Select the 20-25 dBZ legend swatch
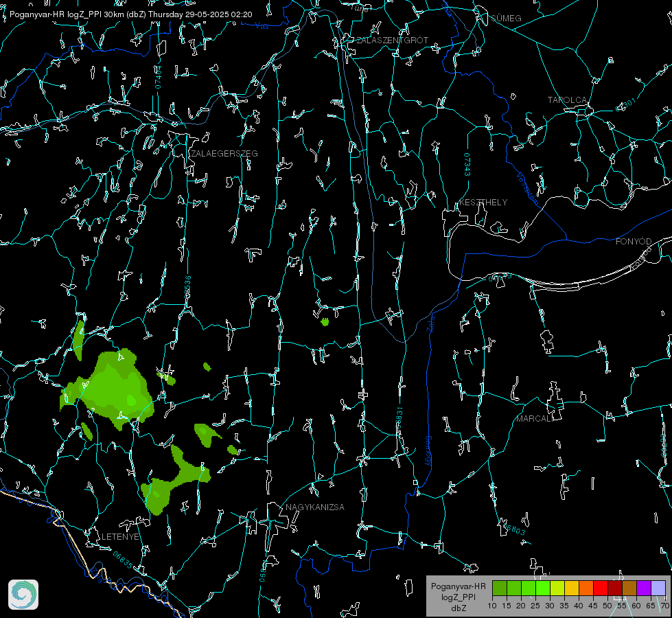 pyautogui.click(x=529, y=588)
